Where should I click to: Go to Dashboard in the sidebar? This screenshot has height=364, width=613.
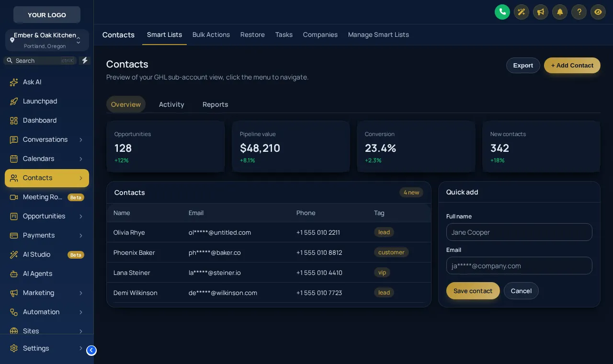(47, 120)
